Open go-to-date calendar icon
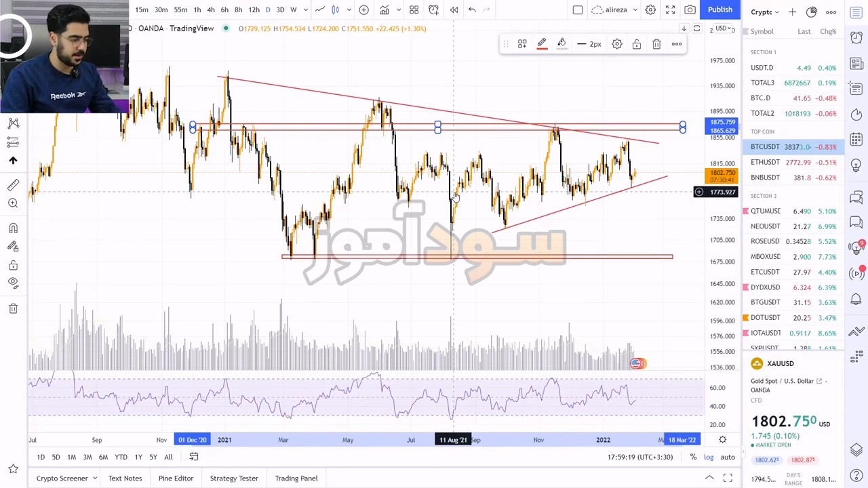The height and width of the screenshot is (488, 868). (x=194, y=457)
